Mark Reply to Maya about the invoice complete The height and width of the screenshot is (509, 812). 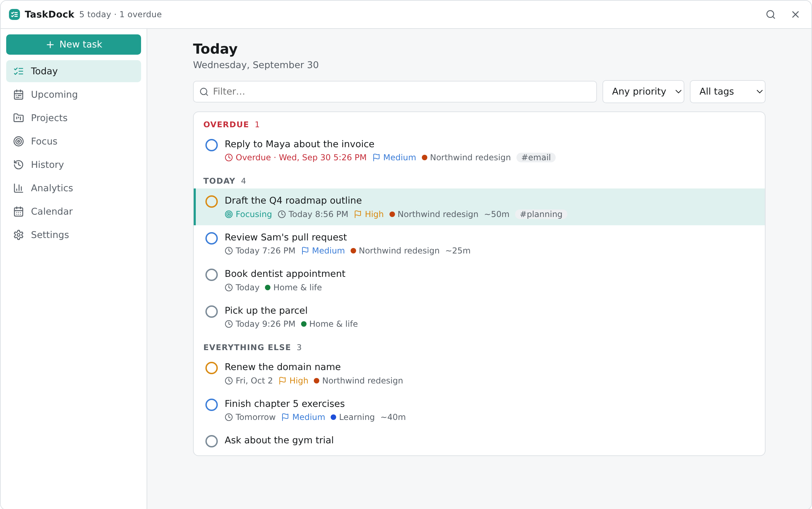point(212,145)
